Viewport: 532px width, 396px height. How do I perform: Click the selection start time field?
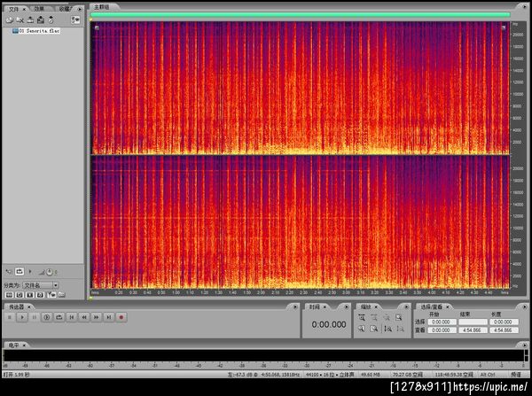tap(442, 322)
